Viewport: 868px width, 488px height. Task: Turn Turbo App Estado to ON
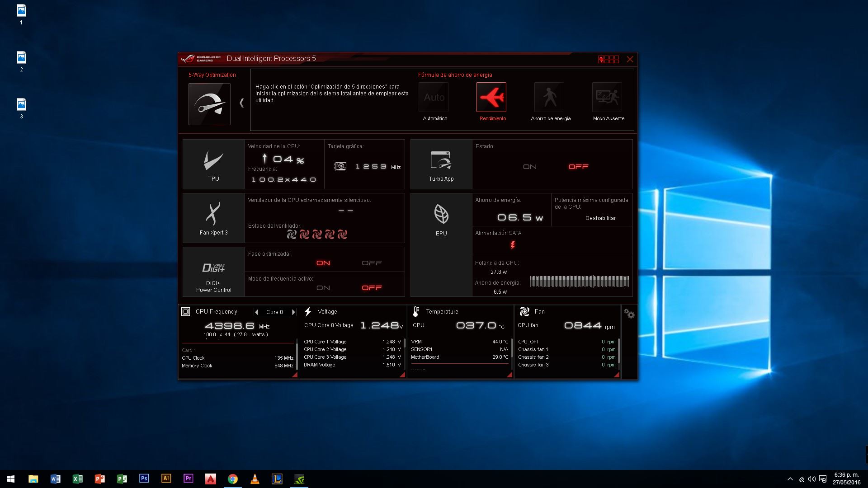pos(530,167)
